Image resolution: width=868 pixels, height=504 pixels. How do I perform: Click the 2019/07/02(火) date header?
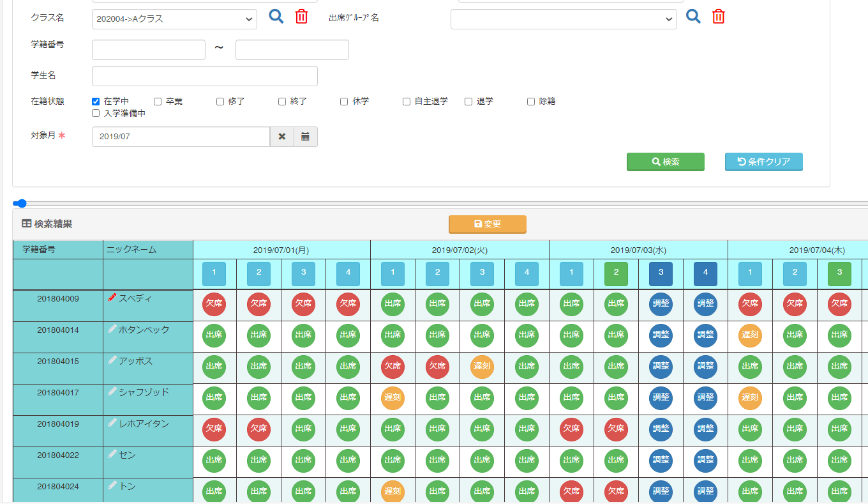pyautogui.click(x=460, y=250)
